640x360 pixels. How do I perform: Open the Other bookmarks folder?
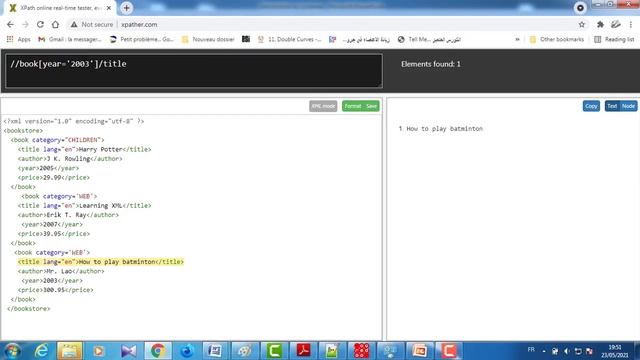[557, 39]
